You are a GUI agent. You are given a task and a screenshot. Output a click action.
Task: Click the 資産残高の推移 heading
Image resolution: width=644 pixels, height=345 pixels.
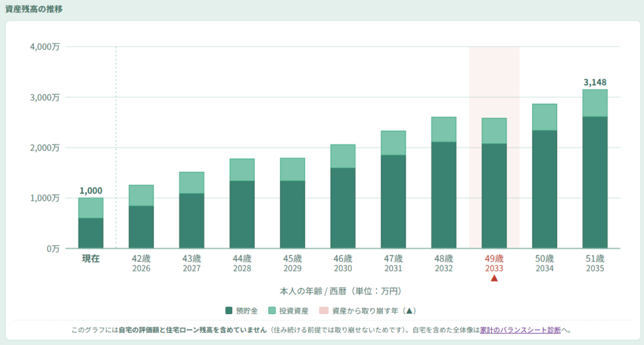coord(34,9)
